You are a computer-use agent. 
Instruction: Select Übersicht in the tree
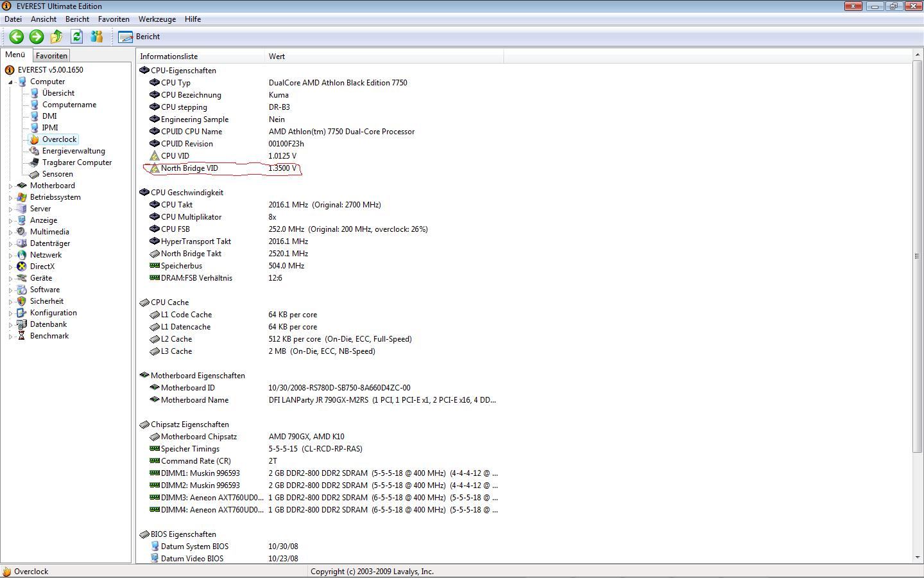(x=58, y=93)
